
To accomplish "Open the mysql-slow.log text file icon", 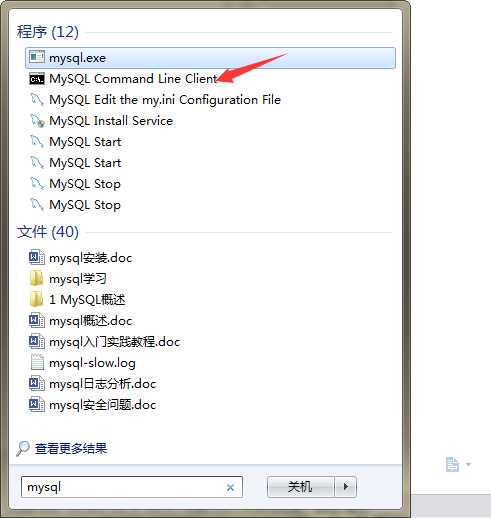I will tap(37, 362).
